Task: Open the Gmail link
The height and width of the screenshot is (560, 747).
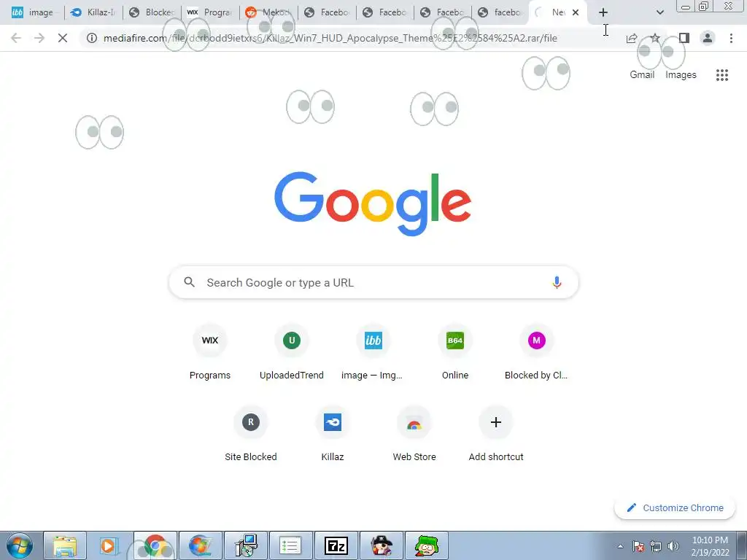Action: click(642, 75)
